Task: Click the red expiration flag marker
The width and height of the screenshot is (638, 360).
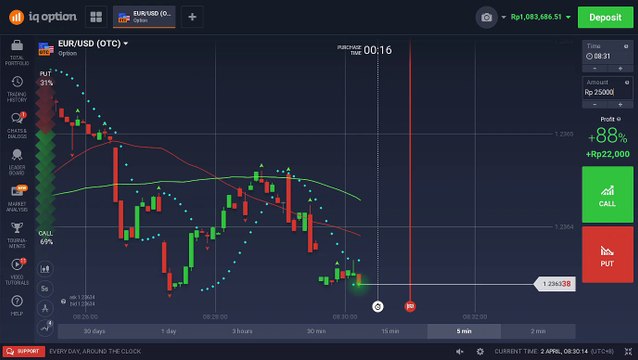Action: [410, 306]
